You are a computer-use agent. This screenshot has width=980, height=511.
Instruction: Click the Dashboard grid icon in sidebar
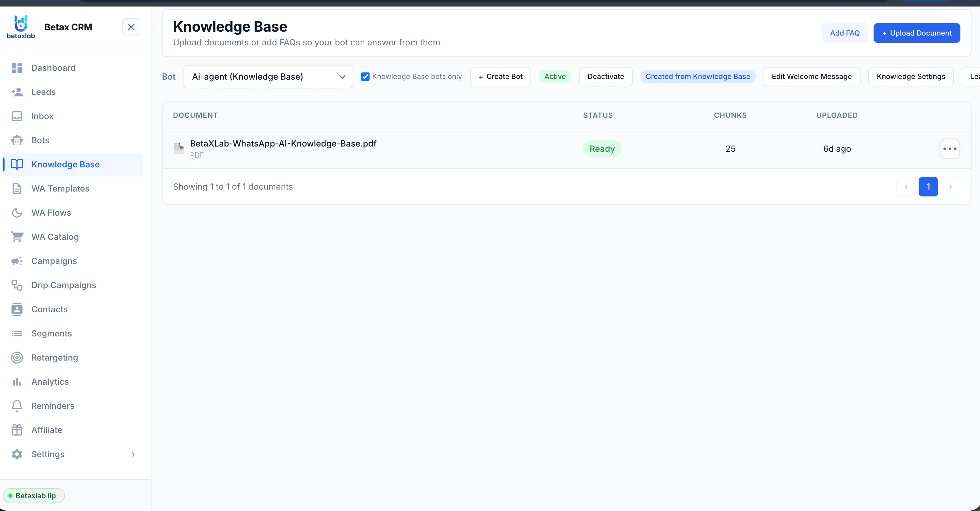click(x=17, y=68)
